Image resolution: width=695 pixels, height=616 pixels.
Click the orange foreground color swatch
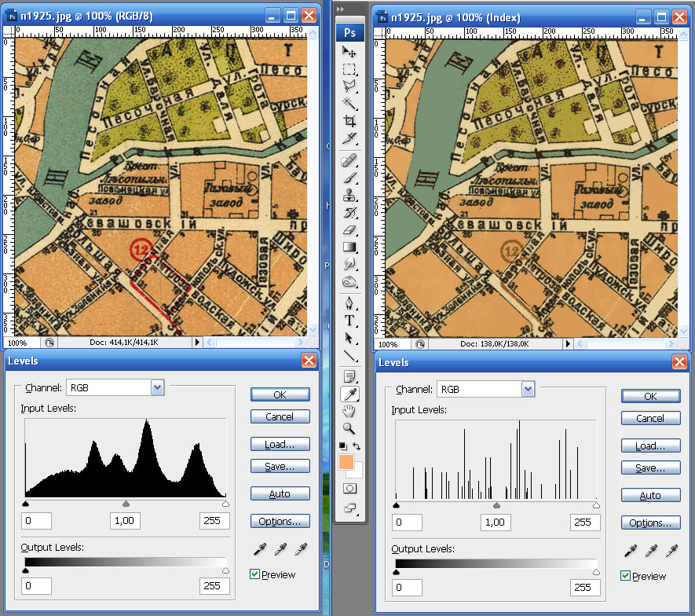346,464
